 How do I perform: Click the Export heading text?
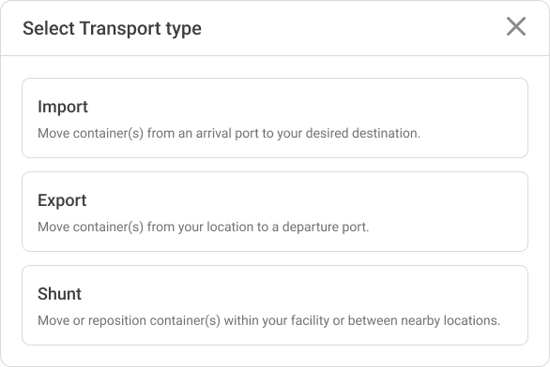[x=62, y=200]
